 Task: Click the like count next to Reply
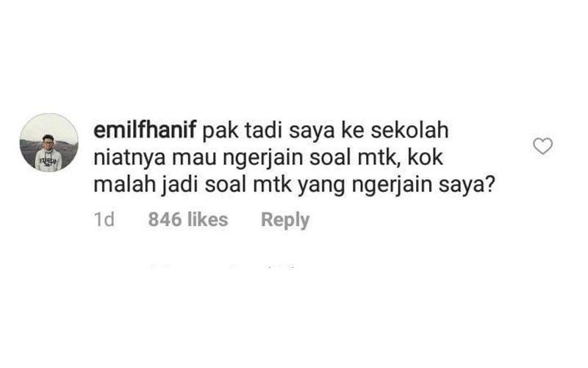[x=188, y=219]
